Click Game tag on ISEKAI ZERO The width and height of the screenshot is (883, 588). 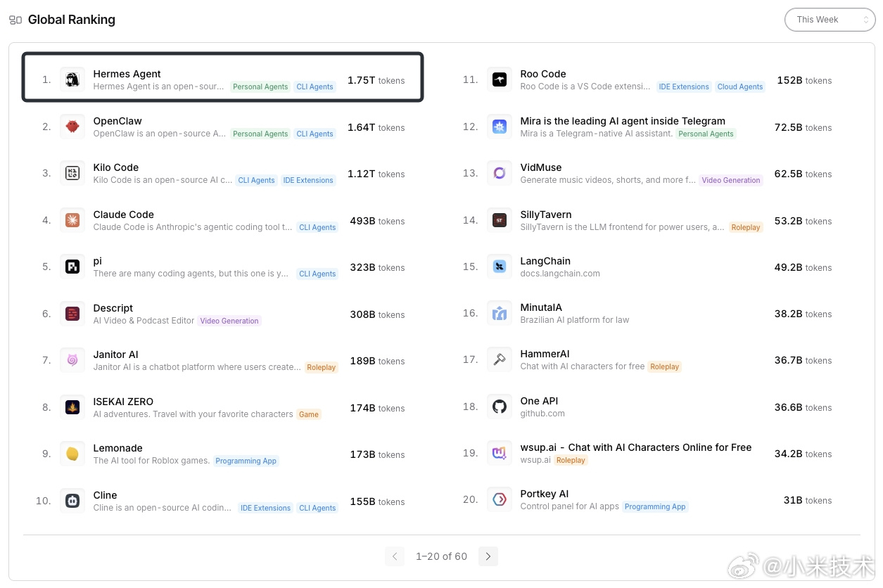[x=309, y=414]
